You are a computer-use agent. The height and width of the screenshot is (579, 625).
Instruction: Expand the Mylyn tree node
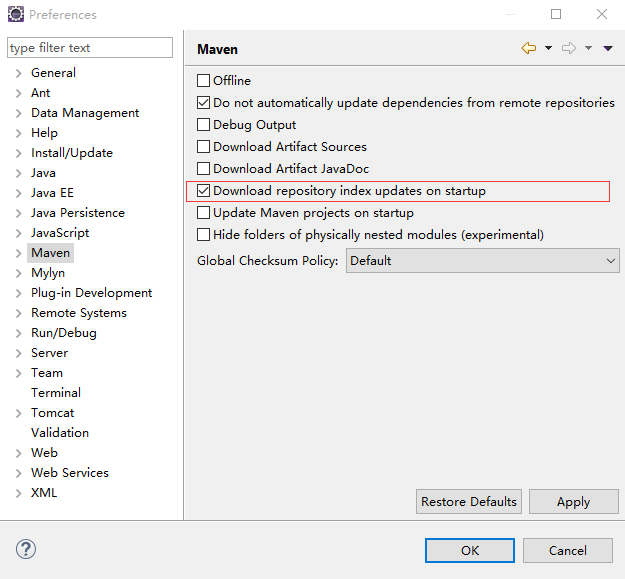point(18,273)
